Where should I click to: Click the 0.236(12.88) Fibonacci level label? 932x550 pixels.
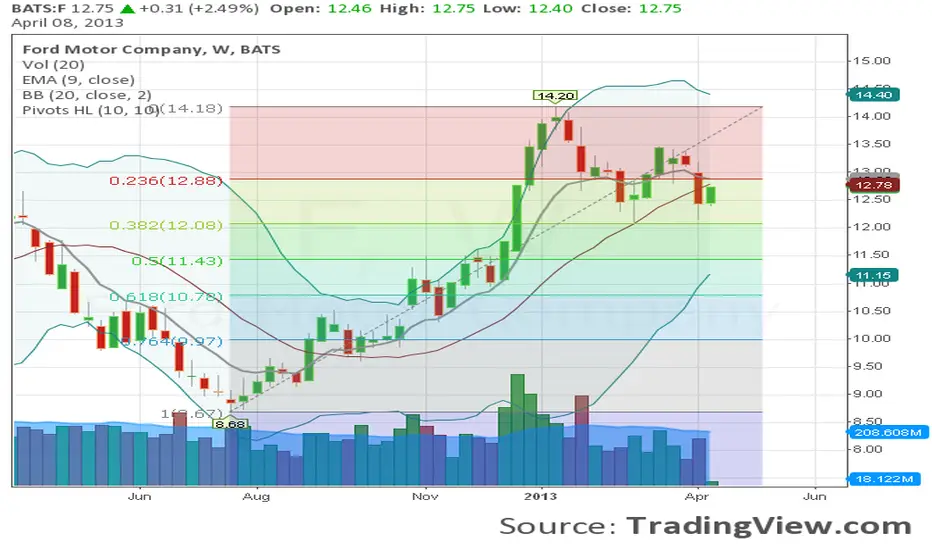(166, 180)
